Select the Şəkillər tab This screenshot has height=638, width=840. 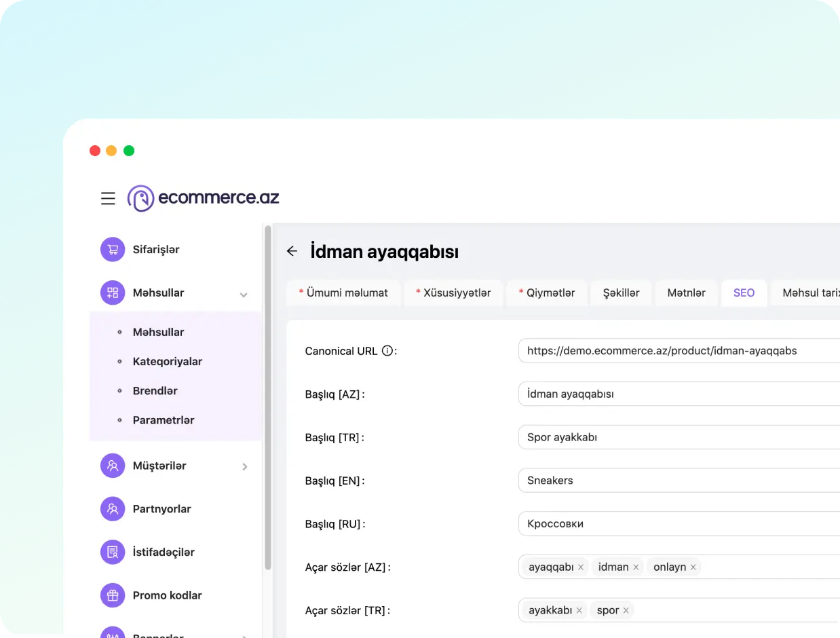click(621, 293)
